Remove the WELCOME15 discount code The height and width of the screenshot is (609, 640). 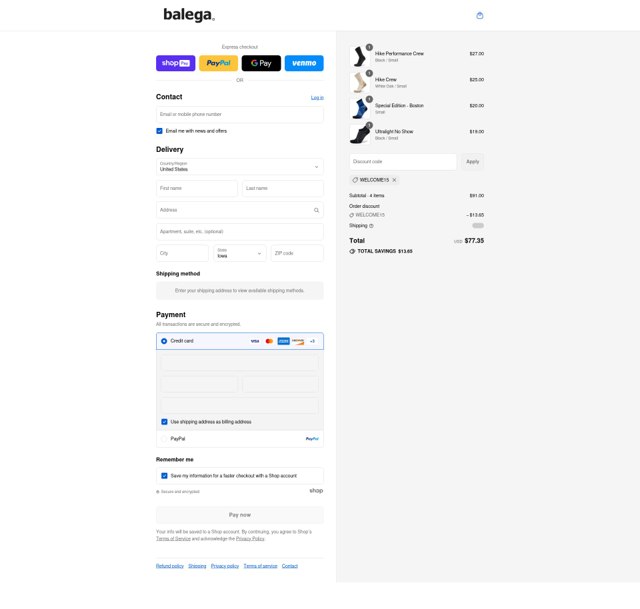(x=394, y=180)
